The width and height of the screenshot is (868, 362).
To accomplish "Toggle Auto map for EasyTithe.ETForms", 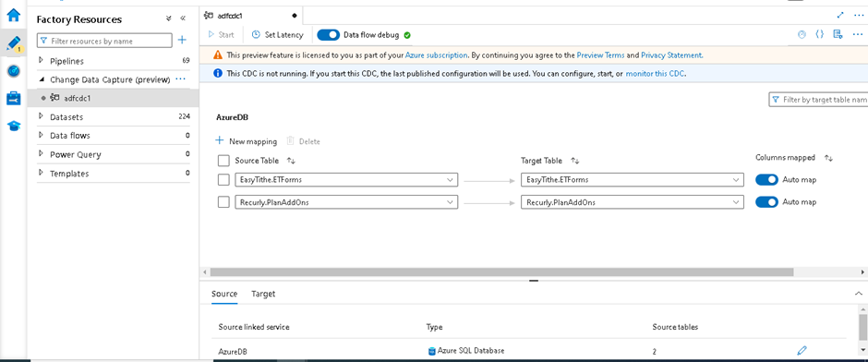I will (x=766, y=179).
